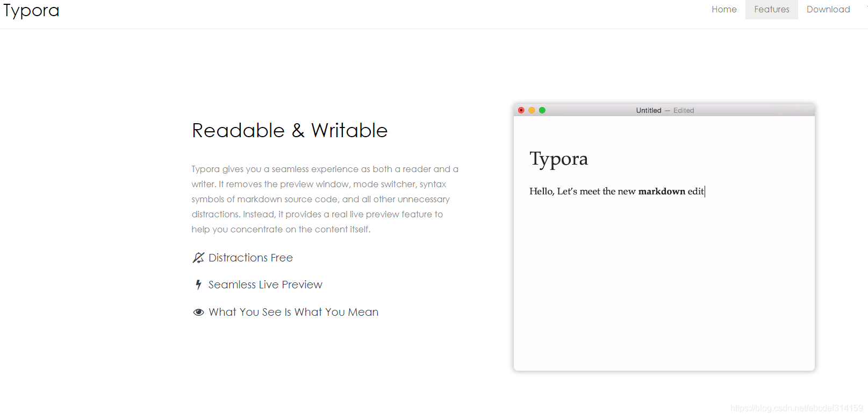The height and width of the screenshot is (418, 868).
Task: Click the Readable & Writable heading
Action: coord(290,131)
